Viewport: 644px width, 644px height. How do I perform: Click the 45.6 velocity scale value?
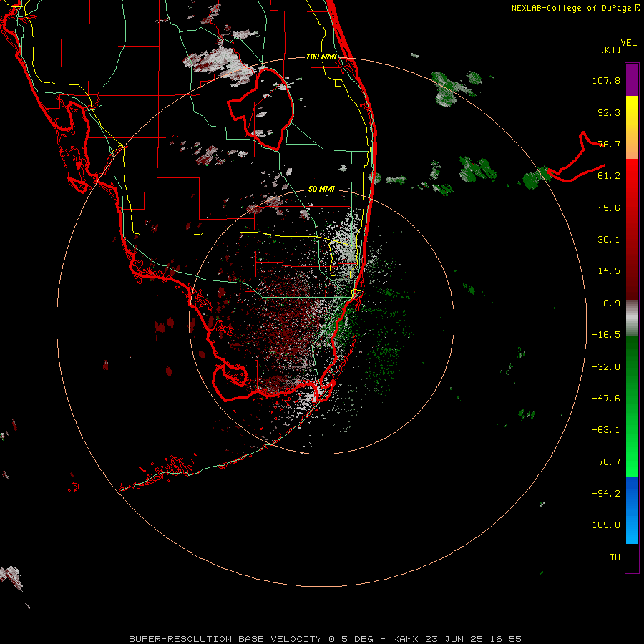point(609,208)
